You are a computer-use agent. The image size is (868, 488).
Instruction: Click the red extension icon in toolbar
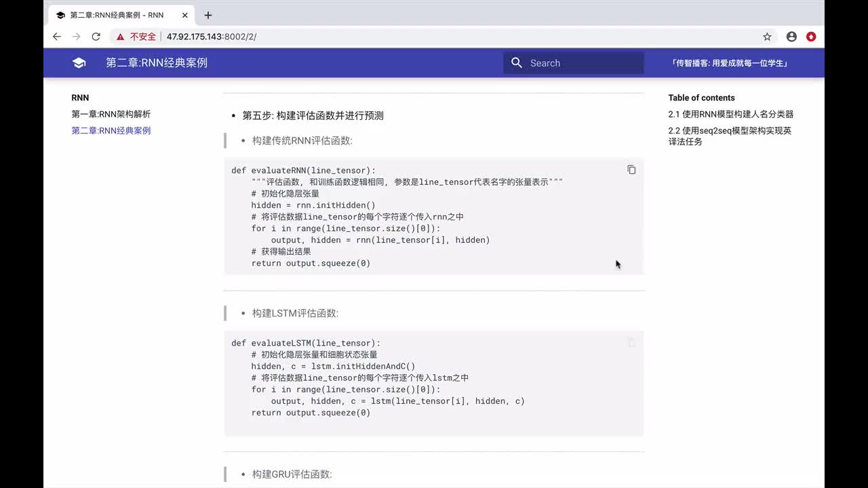[x=811, y=37]
